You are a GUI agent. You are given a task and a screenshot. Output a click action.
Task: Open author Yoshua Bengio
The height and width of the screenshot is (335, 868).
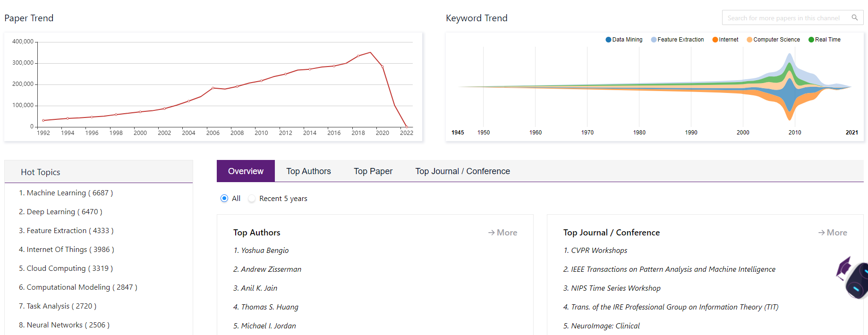(261, 250)
